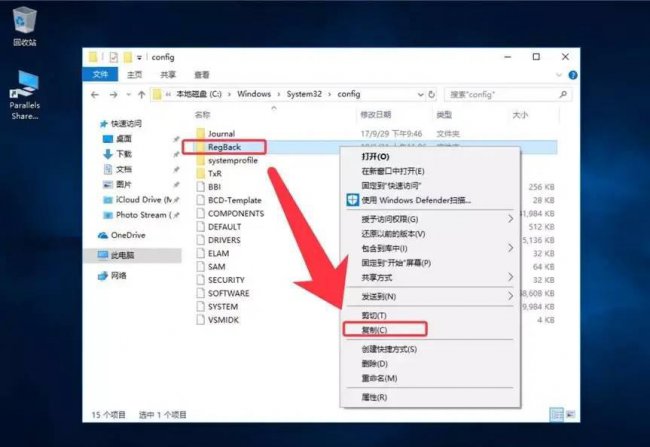This screenshot has width=650, height=447.
Task: Switch to details view layout icon
Action: pyautogui.click(x=556, y=414)
